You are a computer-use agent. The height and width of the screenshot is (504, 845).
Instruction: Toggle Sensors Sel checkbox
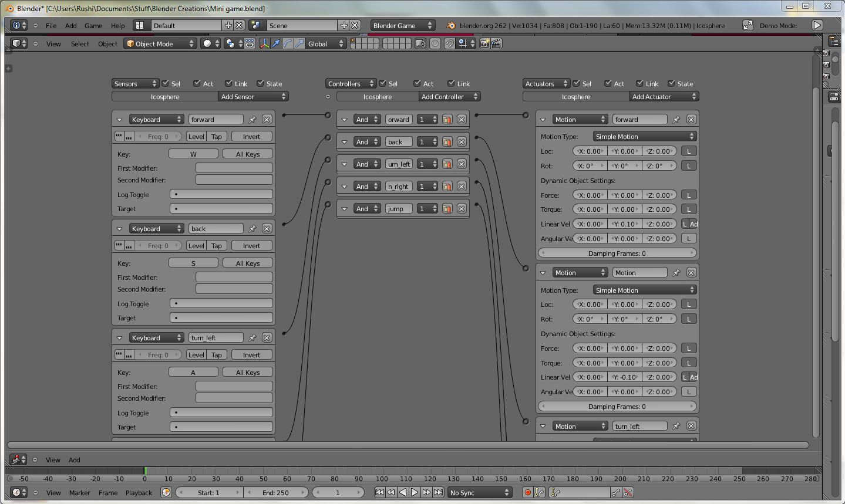point(166,83)
